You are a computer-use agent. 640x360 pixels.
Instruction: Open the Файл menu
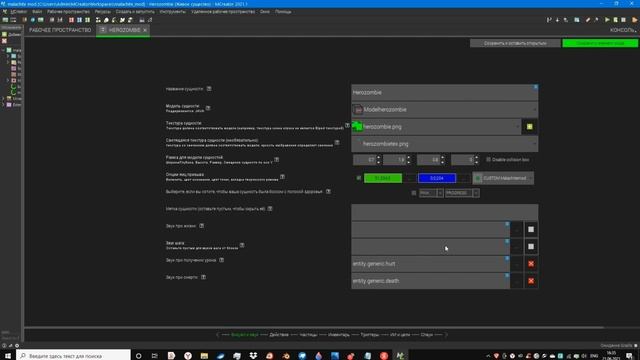pyautogui.click(x=37, y=12)
